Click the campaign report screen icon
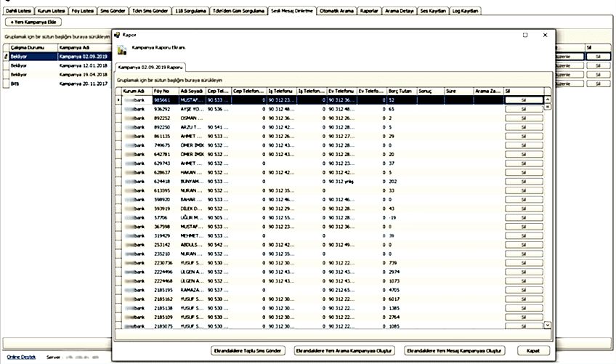This screenshot has height=364, width=616. point(121,50)
